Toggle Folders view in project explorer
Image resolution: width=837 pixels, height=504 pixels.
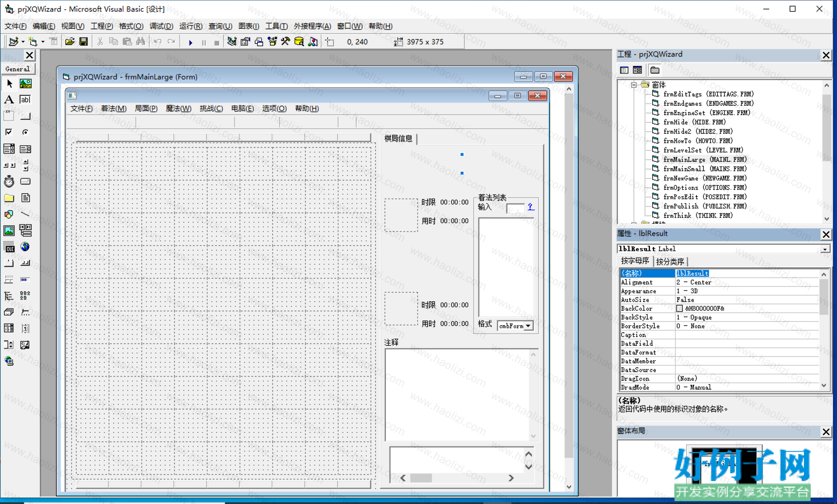point(655,70)
